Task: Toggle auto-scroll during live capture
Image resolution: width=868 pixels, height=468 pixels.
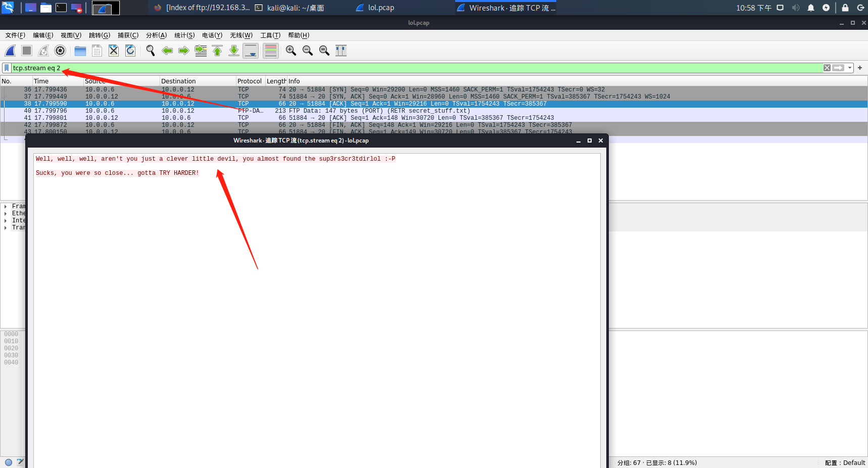Action: (251, 51)
